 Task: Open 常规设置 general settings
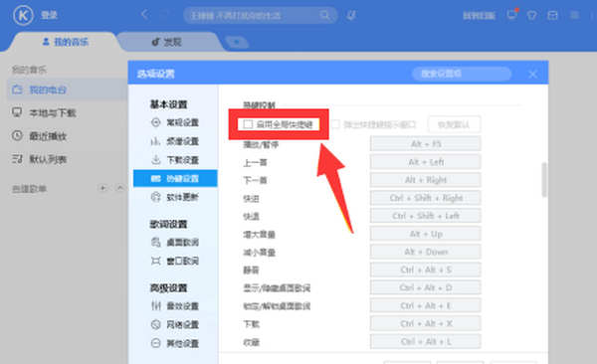pyautogui.click(x=175, y=122)
